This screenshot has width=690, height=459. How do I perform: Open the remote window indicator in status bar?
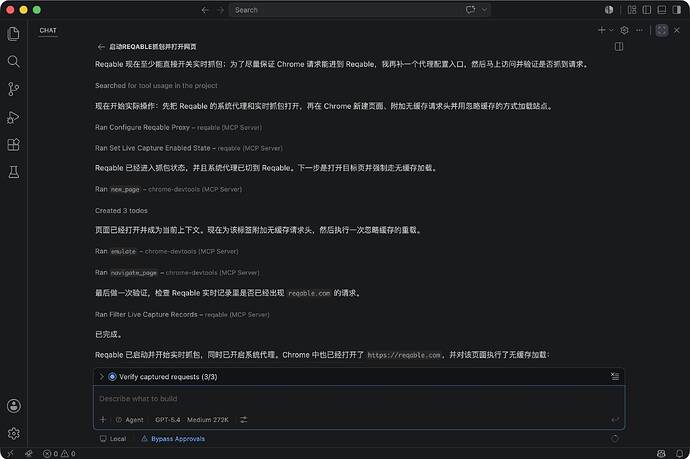click(x=10, y=453)
